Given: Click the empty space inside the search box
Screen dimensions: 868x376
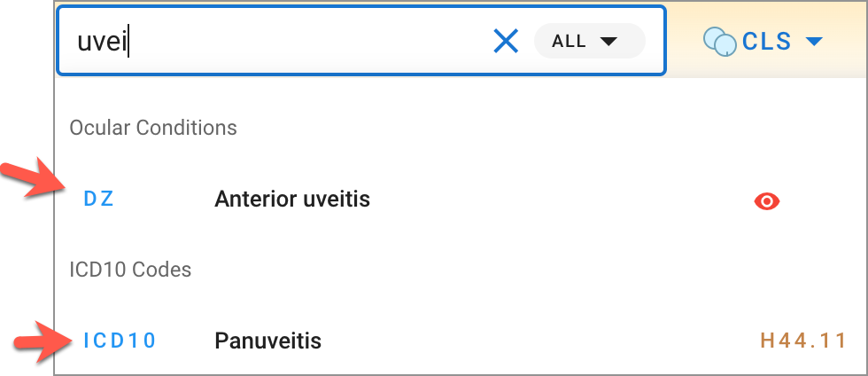Looking at the screenshot, I should pyautogui.click(x=310, y=42).
